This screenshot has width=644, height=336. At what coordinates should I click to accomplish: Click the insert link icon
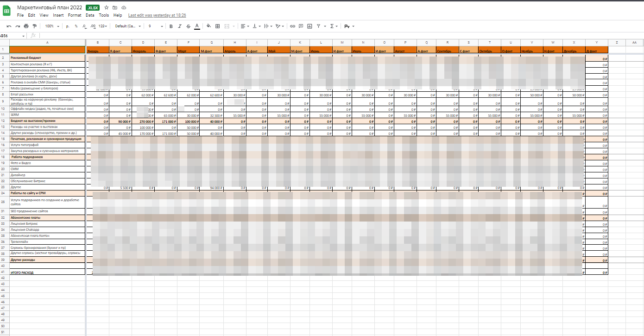coord(293,26)
